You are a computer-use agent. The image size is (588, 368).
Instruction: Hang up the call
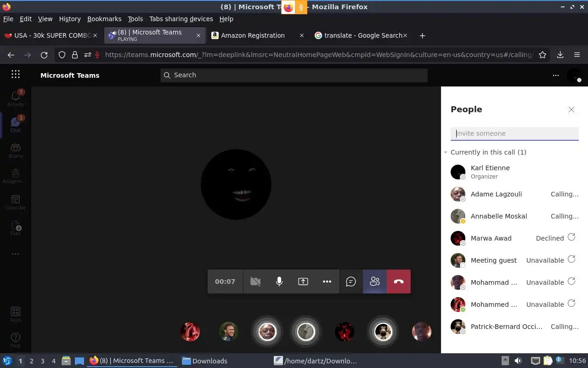399,282
